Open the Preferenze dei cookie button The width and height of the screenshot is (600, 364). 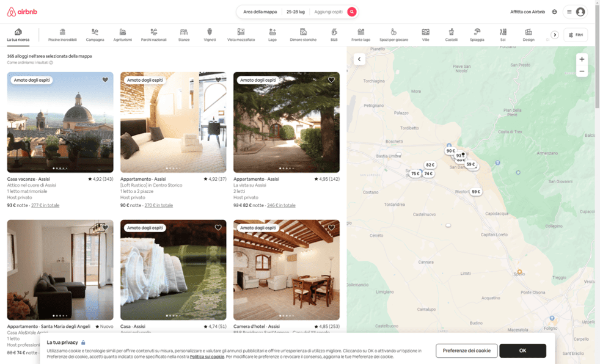click(x=466, y=351)
